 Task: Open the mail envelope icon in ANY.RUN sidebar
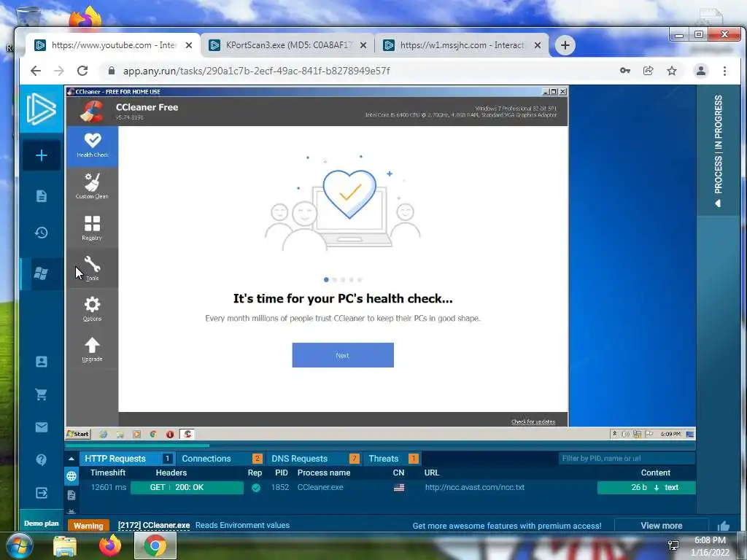click(42, 427)
